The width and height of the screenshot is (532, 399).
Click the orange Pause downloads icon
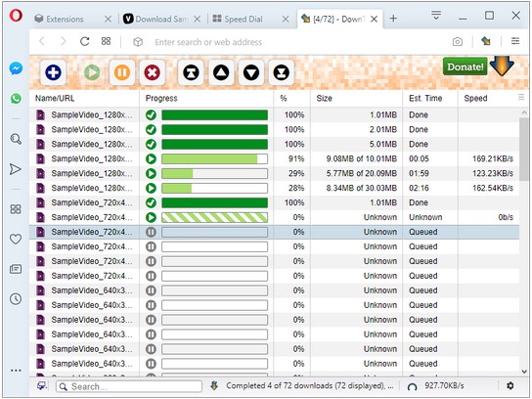(x=122, y=72)
